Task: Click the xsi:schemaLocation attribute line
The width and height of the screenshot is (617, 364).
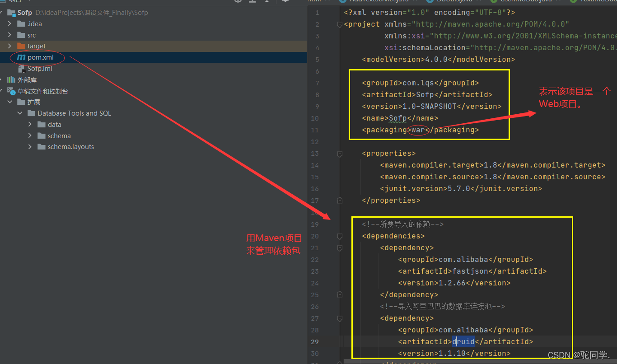Action: 500,47
